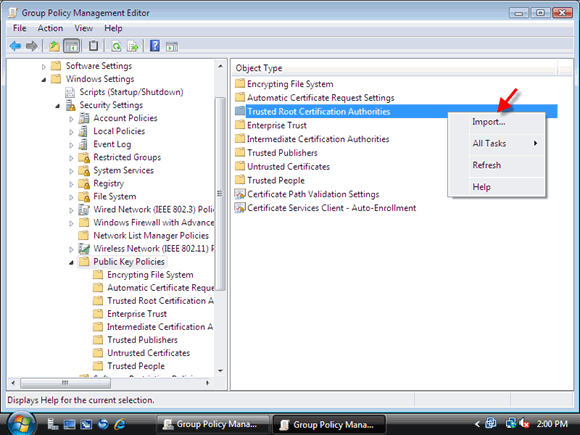Image resolution: width=580 pixels, height=435 pixels.
Task: Click the Wireless Network policy icon
Action: 84,249
